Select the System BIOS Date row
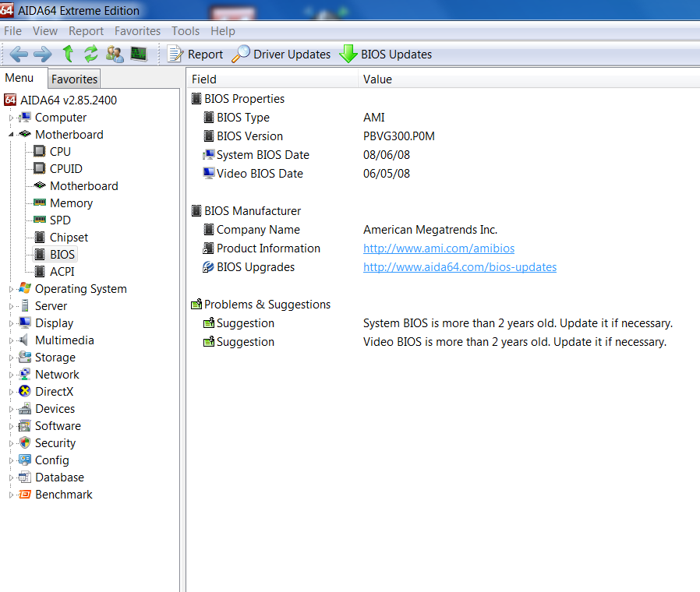 click(443, 155)
